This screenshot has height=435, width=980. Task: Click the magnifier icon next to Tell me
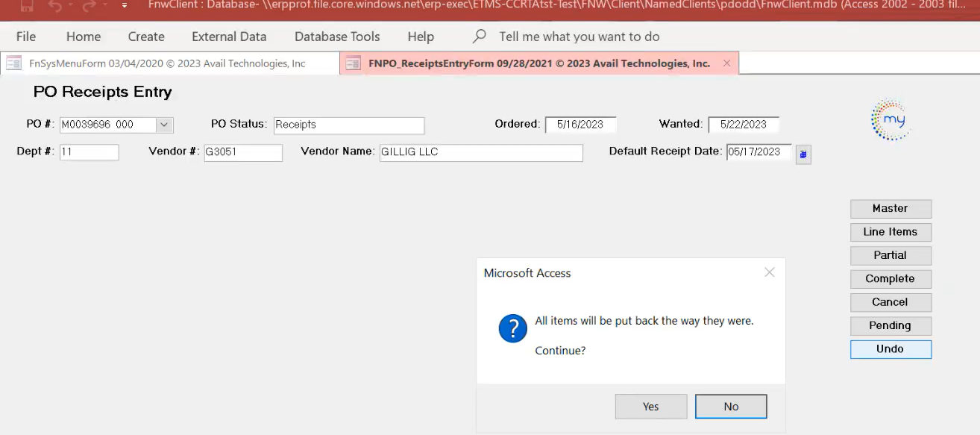pyautogui.click(x=480, y=37)
